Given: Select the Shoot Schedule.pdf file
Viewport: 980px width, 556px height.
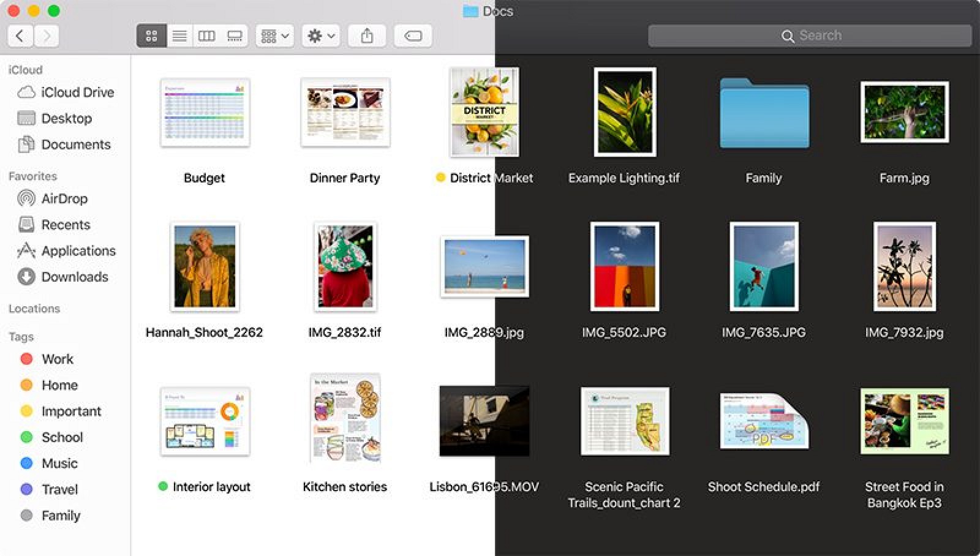Looking at the screenshot, I should [764, 423].
